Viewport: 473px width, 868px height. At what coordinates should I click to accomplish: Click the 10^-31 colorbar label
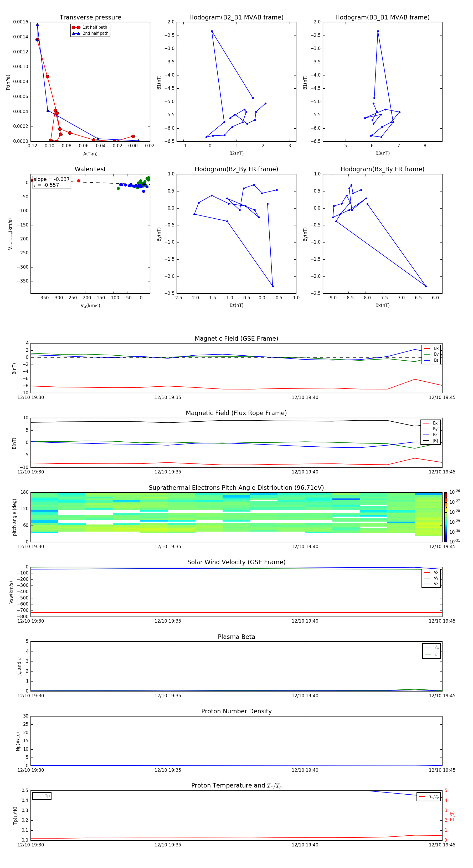coord(455,542)
